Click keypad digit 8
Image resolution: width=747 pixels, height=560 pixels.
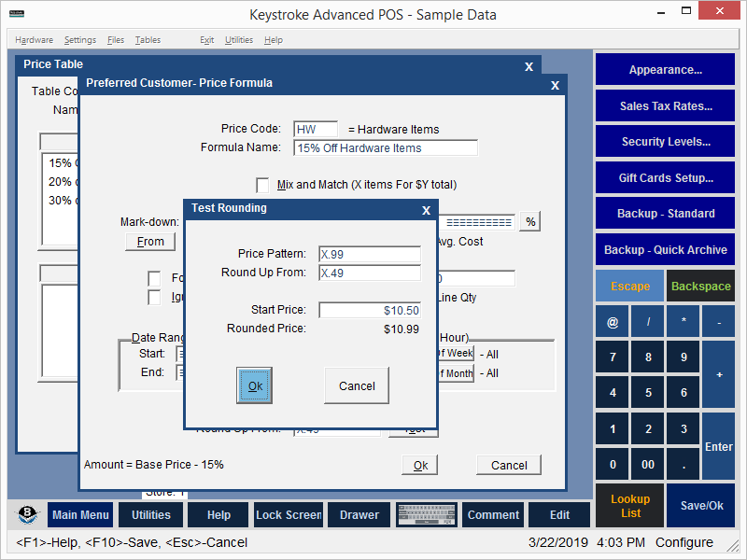[648, 357]
